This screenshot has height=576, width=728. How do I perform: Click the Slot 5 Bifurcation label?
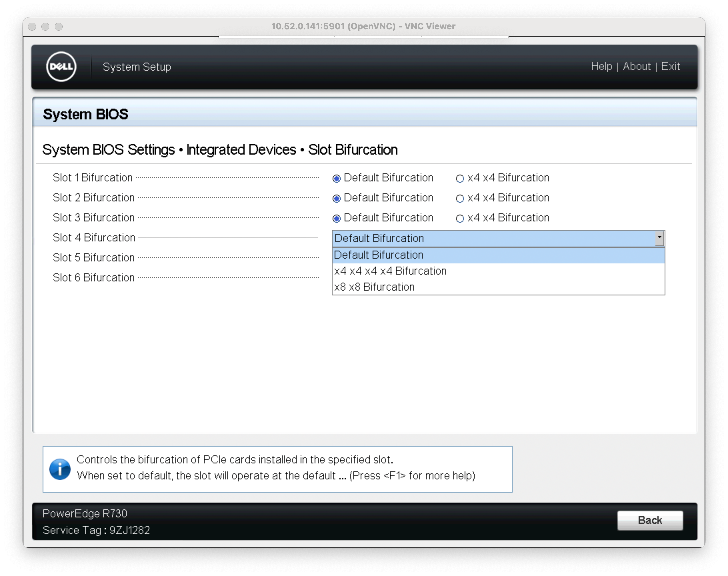tap(93, 258)
